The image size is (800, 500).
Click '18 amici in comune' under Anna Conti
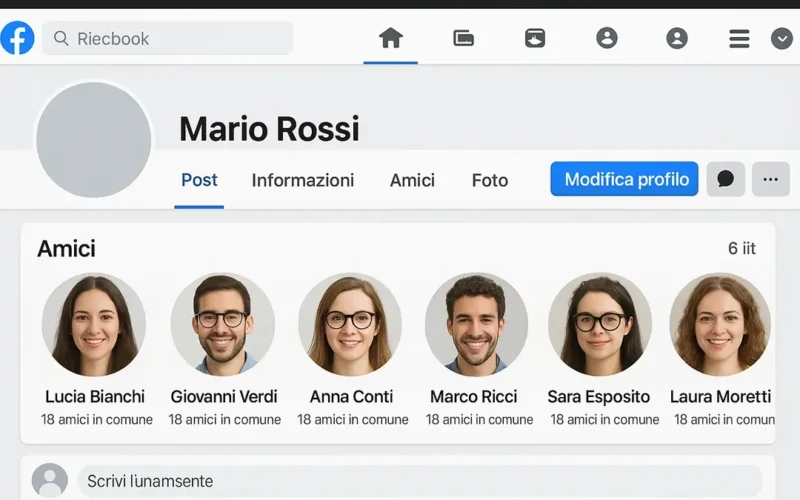pos(353,419)
